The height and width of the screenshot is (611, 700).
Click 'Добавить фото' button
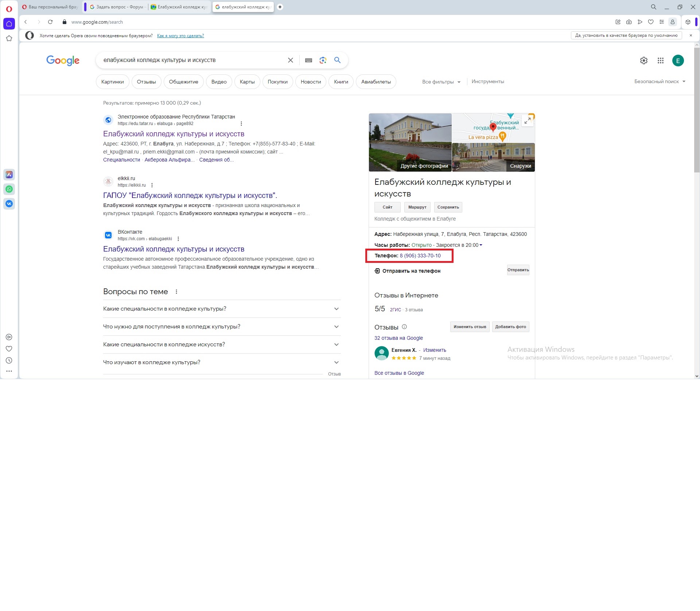click(510, 327)
